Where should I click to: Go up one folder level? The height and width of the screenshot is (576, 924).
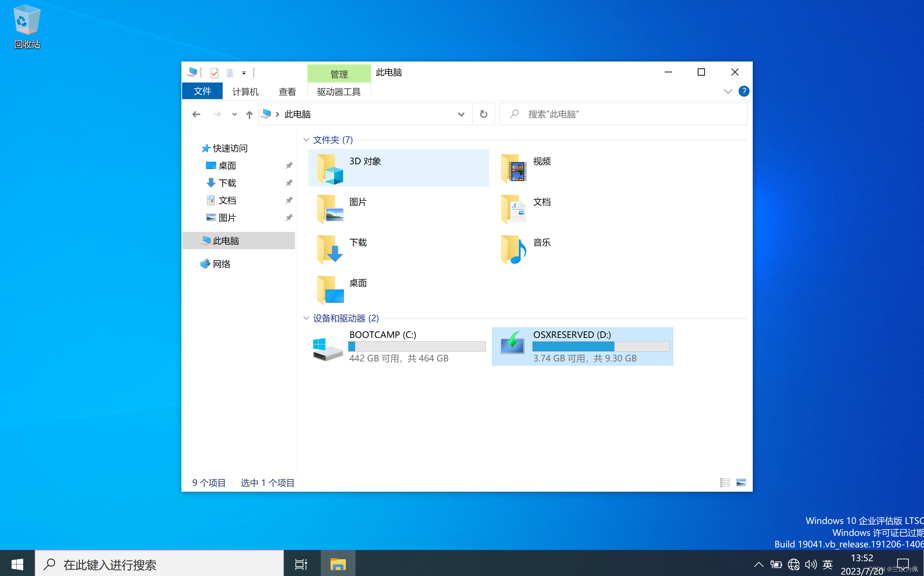(249, 114)
